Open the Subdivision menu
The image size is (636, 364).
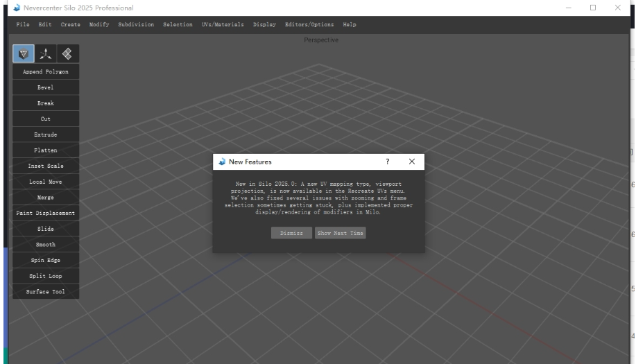pos(136,25)
